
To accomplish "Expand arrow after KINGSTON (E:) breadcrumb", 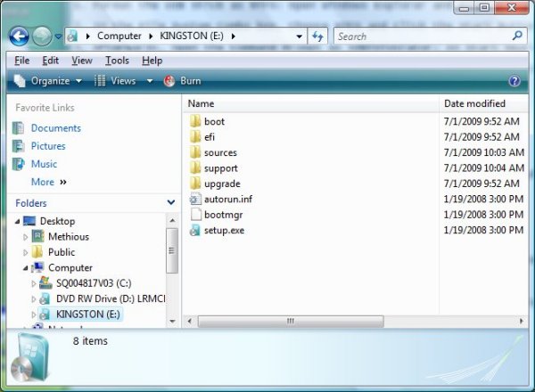I will click(x=234, y=37).
